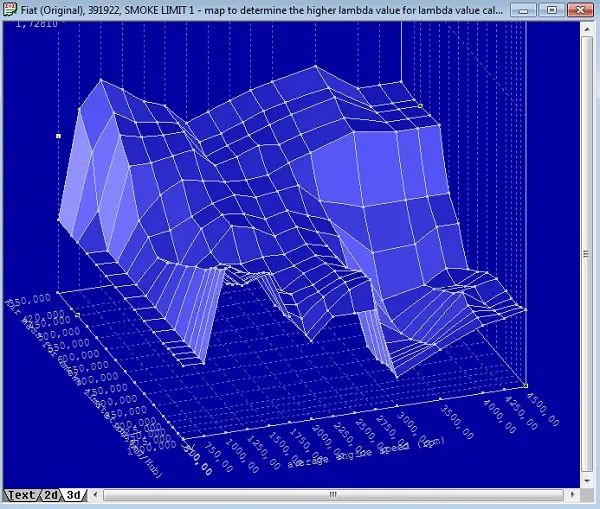Maximize the SMOKE LIMIT 1 map window
Screen dimensions: 600x509
550,10
